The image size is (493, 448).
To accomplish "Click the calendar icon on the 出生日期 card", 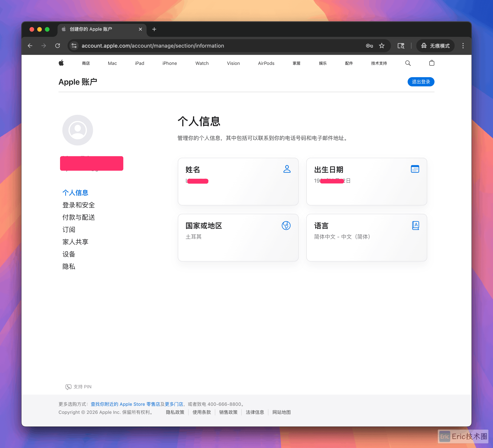I will coord(415,169).
